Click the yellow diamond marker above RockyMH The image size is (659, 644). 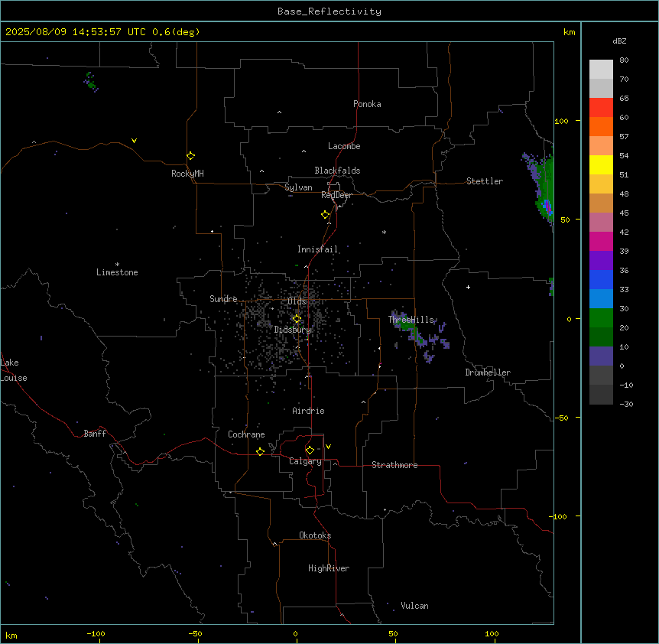click(x=190, y=156)
